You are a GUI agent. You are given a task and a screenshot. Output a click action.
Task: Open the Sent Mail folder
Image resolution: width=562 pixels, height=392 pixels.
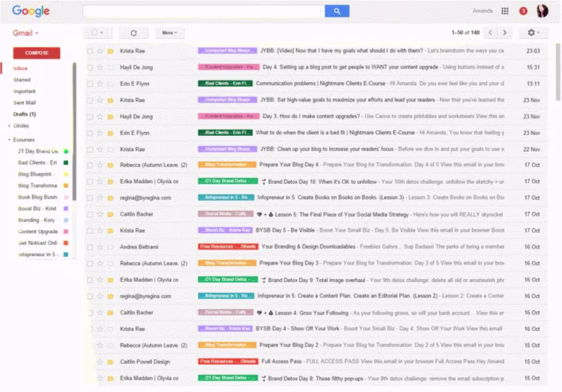[x=25, y=103]
